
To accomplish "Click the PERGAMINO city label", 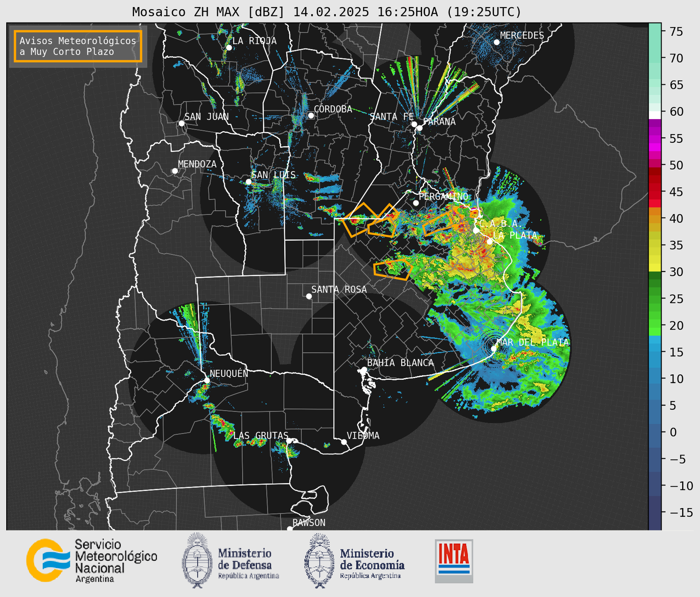I will (444, 196).
